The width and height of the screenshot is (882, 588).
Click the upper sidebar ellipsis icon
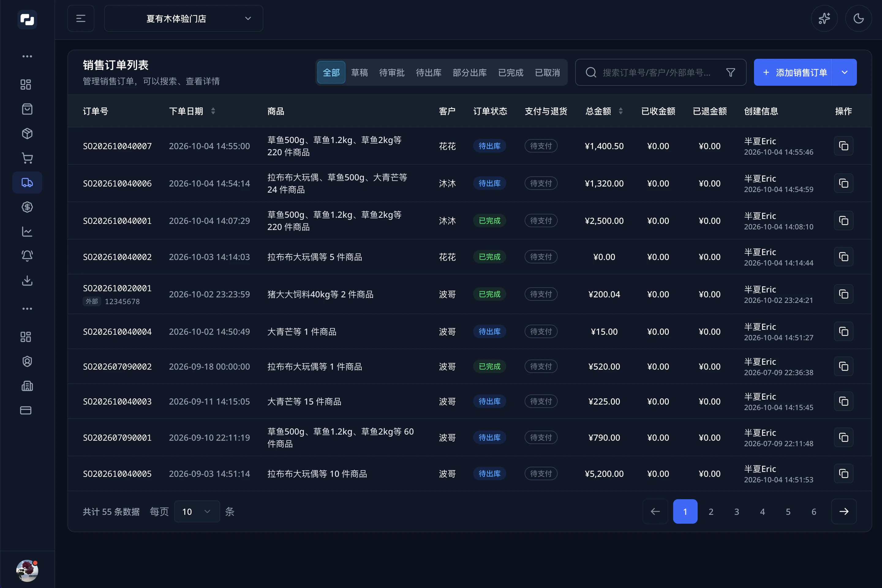[27, 56]
